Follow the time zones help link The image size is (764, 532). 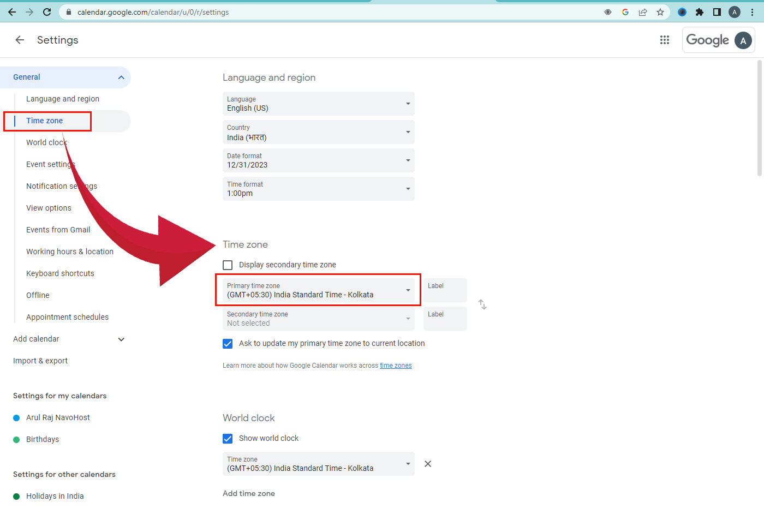pyautogui.click(x=396, y=365)
